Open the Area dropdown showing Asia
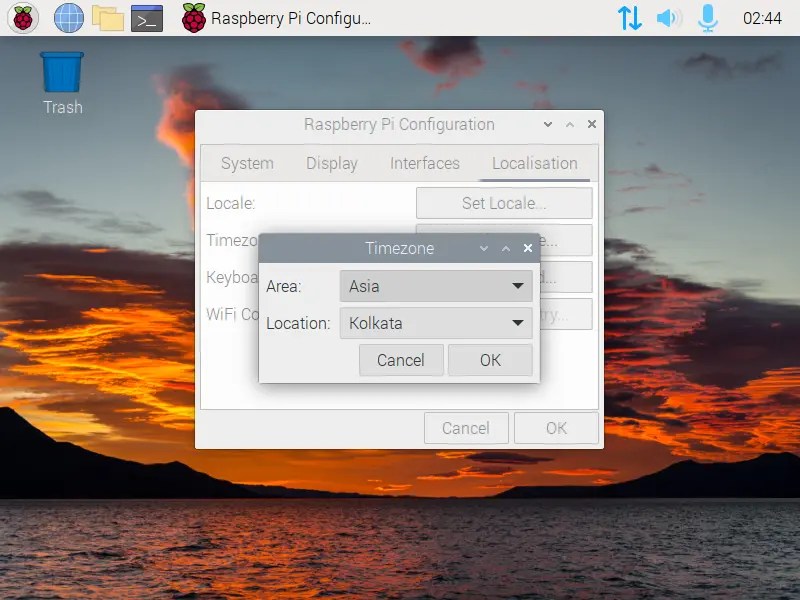Image resolution: width=800 pixels, height=600 pixels. pyautogui.click(x=436, y=285)
